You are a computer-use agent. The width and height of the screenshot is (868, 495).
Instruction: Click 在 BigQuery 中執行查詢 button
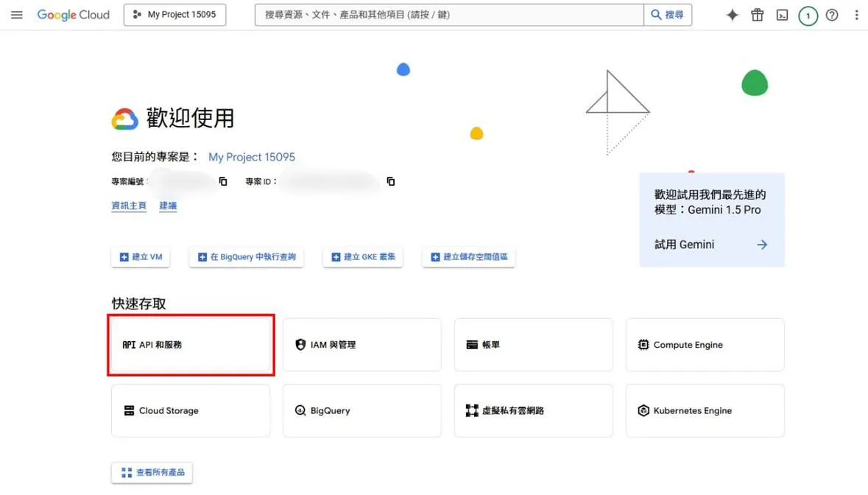pyautogui.click(x=247, y=257)
